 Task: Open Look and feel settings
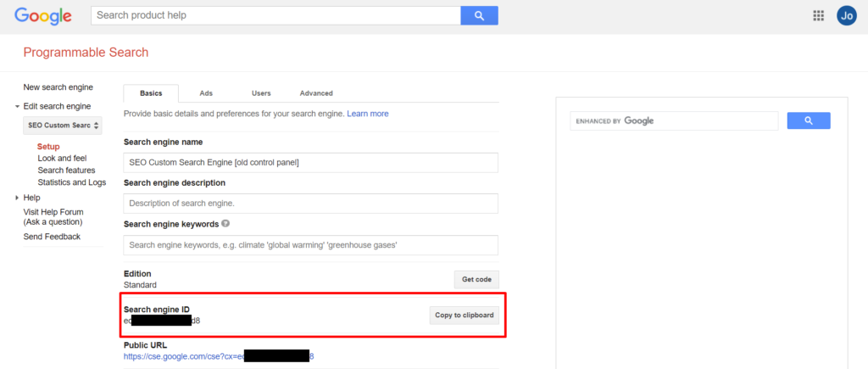coord(62,158)
